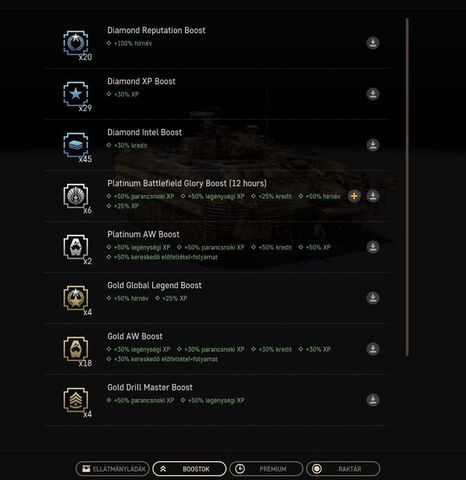Activate the Gold Global Legend Boost arrow icon
Viewport: 466px width, 480px height.
pos(373,298)
